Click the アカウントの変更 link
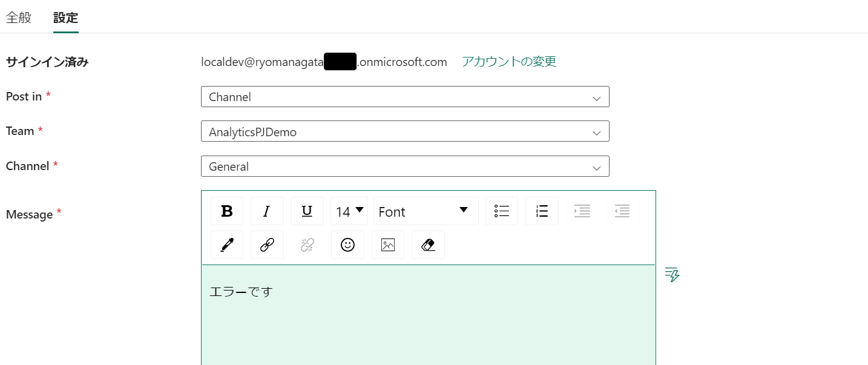 coord(509,62)
